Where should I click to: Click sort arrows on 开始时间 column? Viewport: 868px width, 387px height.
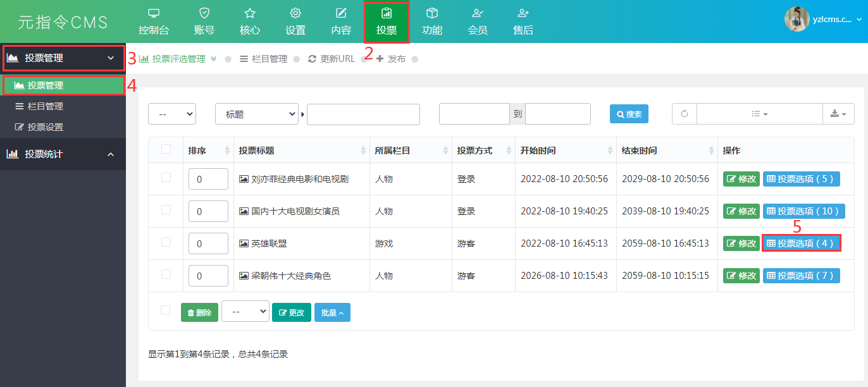coord(610,150)
